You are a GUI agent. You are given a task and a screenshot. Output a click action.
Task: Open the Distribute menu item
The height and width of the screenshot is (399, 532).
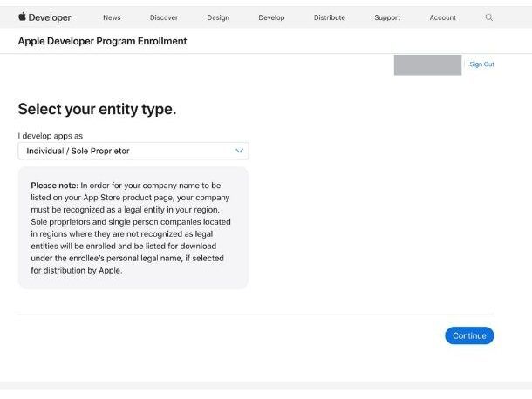pos(329,17)
